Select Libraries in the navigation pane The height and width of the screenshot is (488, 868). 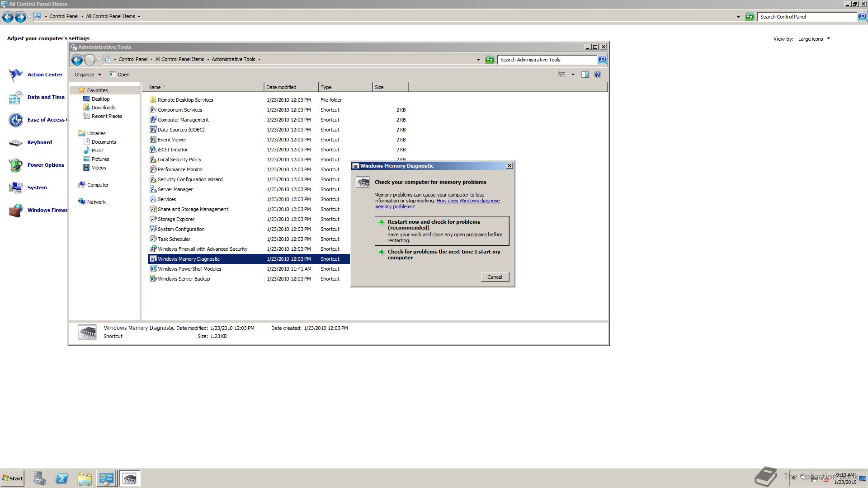point(96,133)
